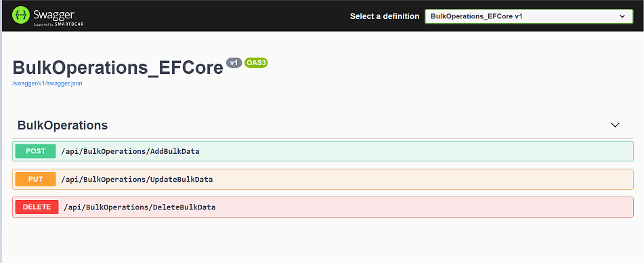Click the definition dropdown's down arrow
This screenshot has height=263, width=644.
coord(622,16)
